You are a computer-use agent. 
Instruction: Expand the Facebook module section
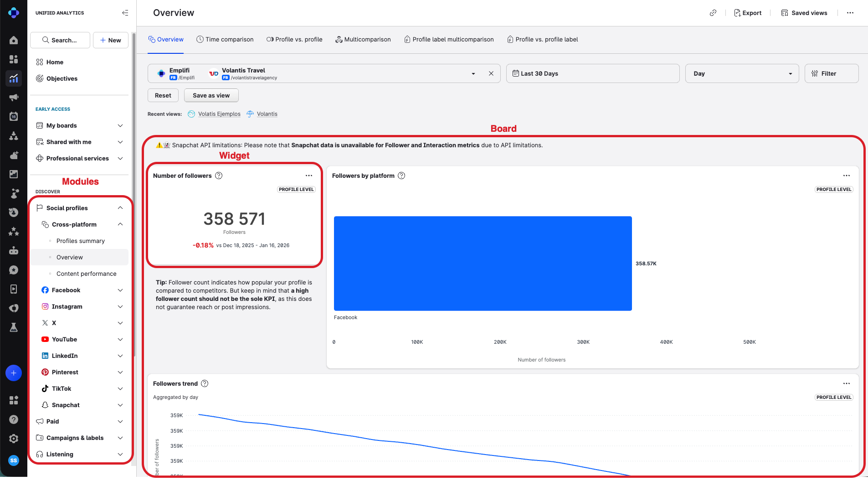click(x=120, y=290)
